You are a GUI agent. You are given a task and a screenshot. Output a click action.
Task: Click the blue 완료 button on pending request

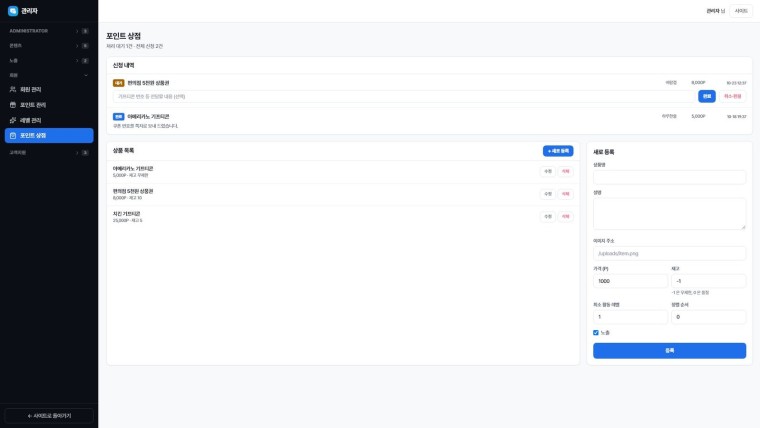click(x=707, y=96)
